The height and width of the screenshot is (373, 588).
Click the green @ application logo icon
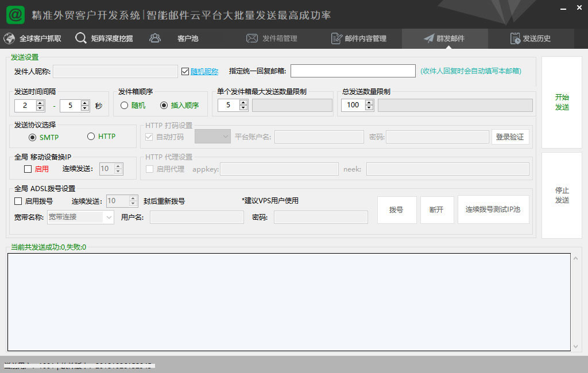pyautogui.click(x=16, y=15)
